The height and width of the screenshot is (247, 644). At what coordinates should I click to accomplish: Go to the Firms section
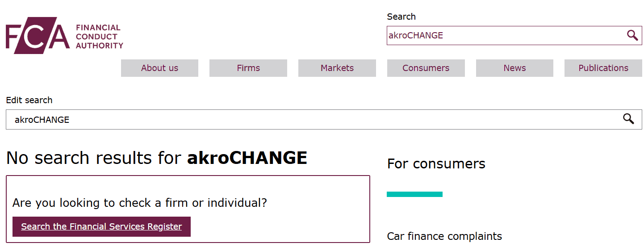248,68
